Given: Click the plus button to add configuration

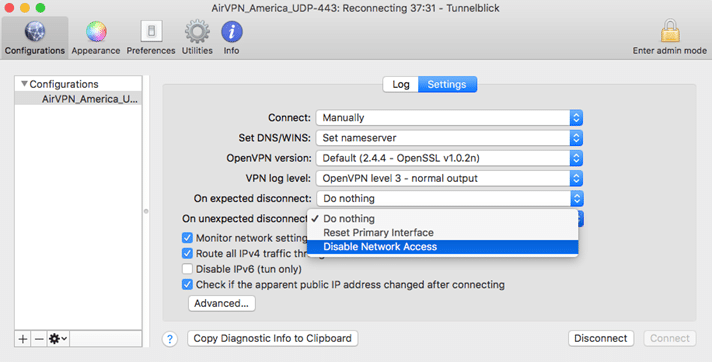Looking at the screenshot, I should click(x=23, y=339).
